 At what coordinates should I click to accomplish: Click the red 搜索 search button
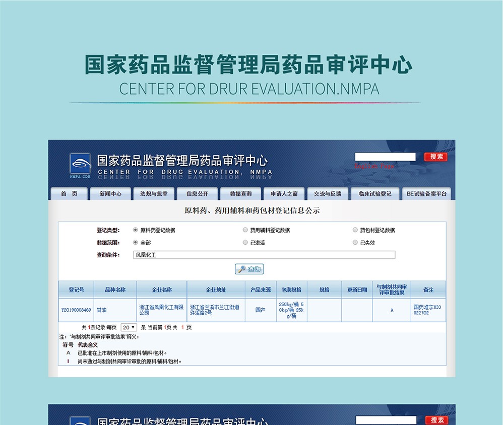tap(435, 157)
